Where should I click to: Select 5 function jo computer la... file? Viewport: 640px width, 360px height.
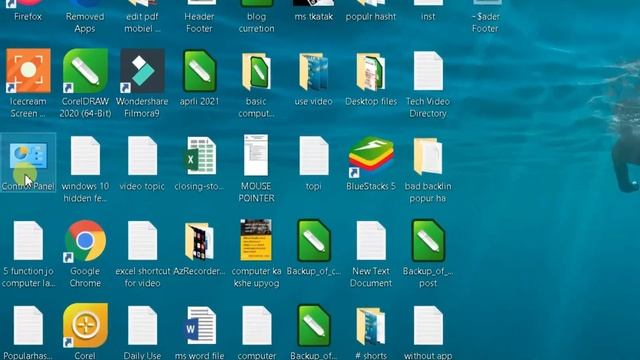28,241
